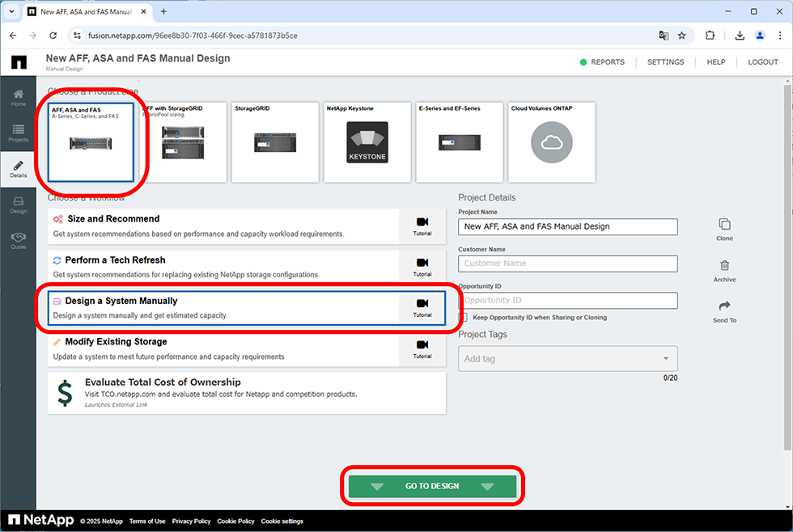Toggle Keep Opportunity ID when Sharing or Cloning
Screen dimensions: 793x532
pos(463,317)
